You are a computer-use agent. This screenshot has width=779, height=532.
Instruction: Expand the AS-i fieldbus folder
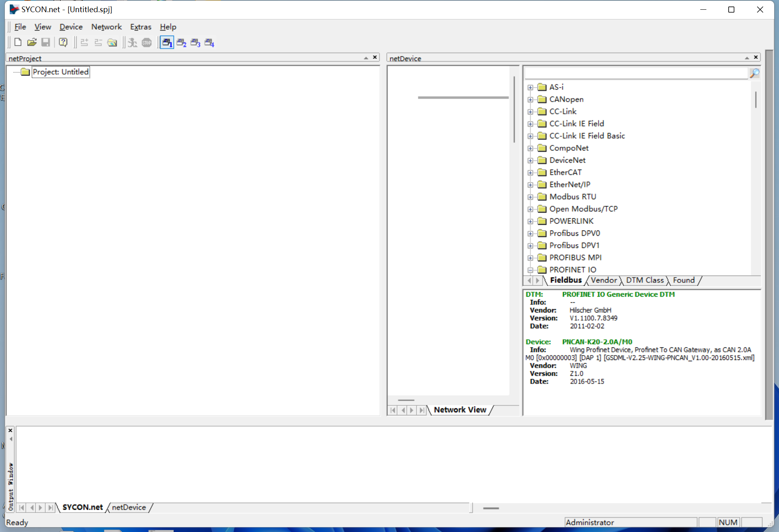coord(530,87)
